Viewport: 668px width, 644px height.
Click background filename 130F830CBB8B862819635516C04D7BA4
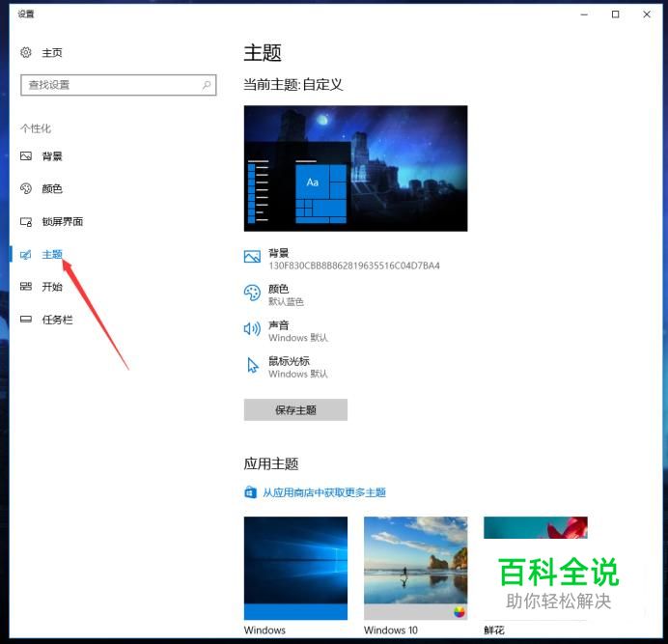[x=354, y=266]
